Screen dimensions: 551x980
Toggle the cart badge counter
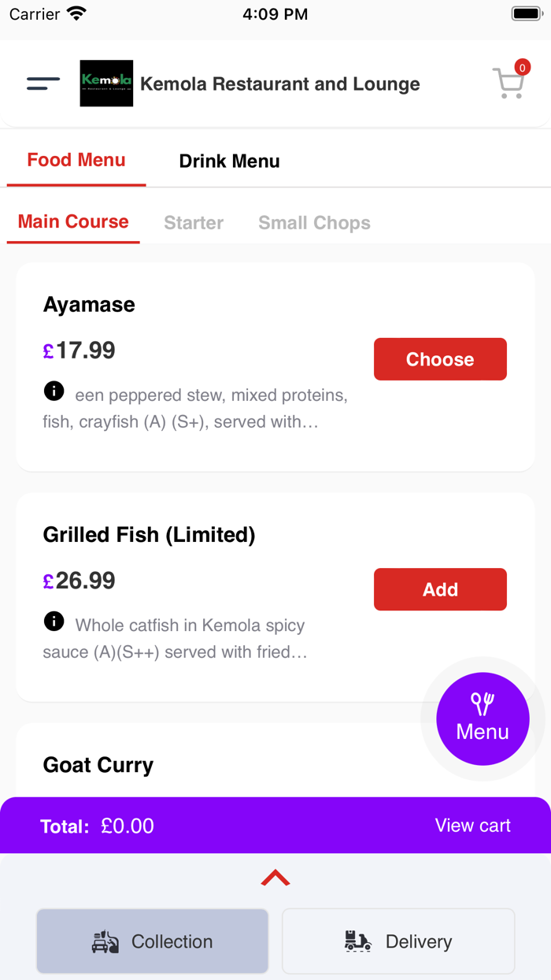pos(521,69)
